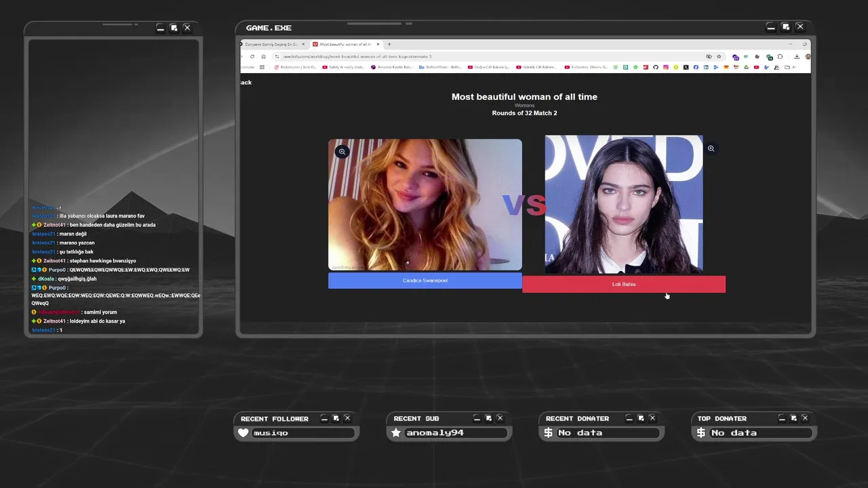Open the X (Twitter) bookmark icon
The height and width of the screenshot is (488, 868).
click(x=686, y=67)
